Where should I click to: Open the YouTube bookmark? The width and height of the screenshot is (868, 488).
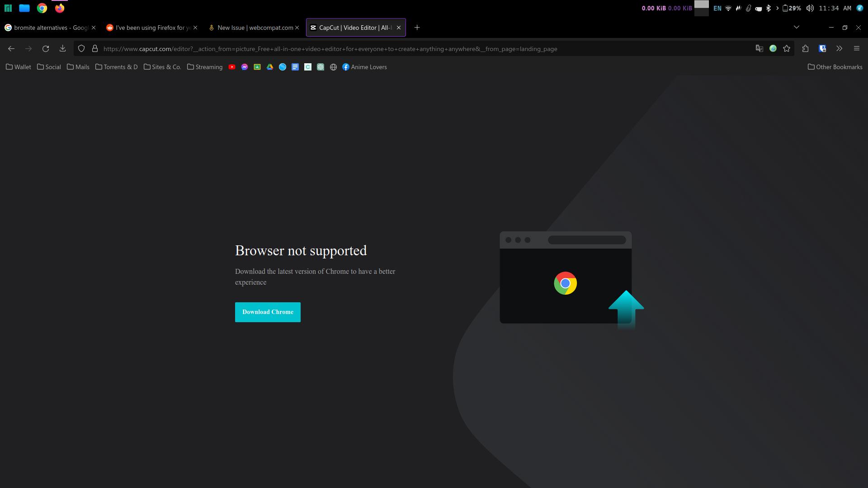[232, 67]
